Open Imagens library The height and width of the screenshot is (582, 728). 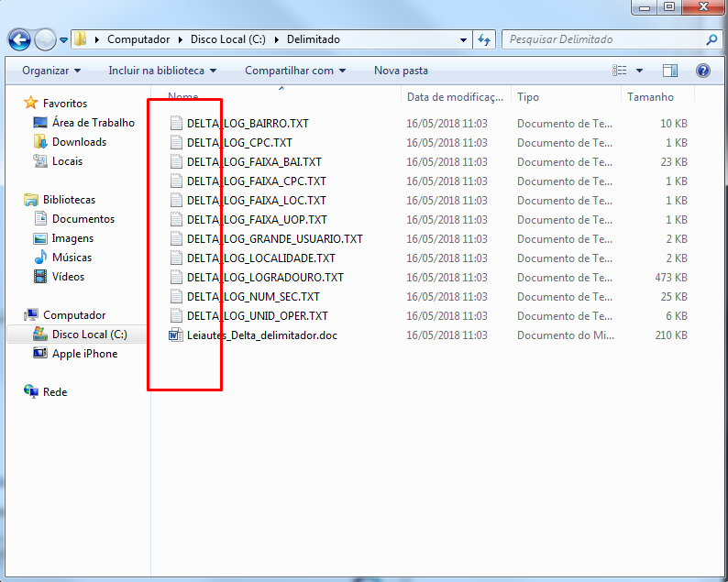[x=72, y=238]
